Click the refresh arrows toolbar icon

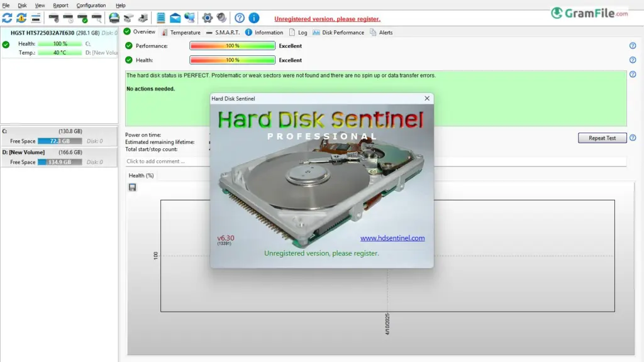pos(7,18)
